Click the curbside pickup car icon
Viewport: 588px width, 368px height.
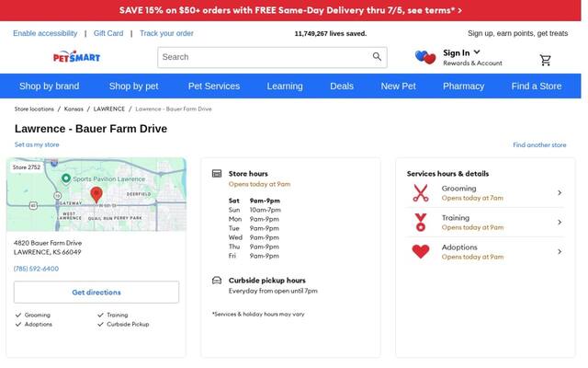click(x=217, y=281)
